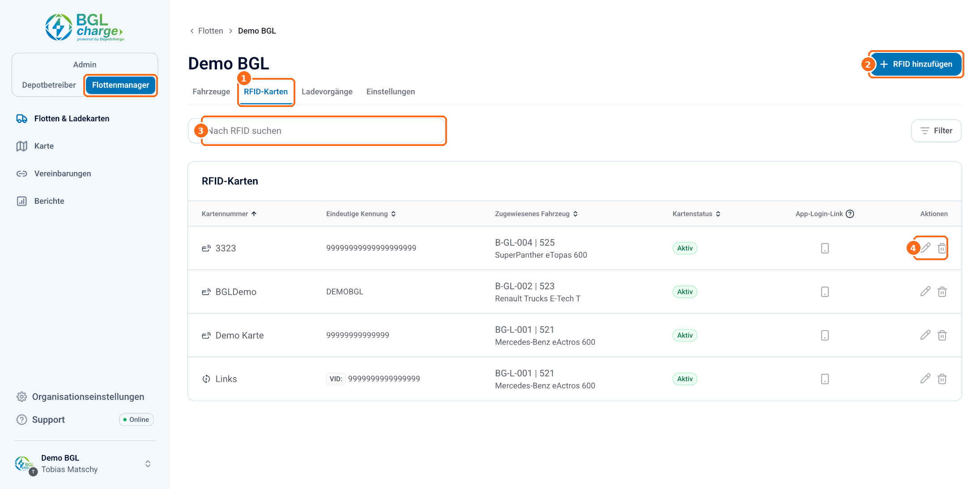The width and height of the screenshot is (980, 489).
Task: Open Organisationseinstellungen
Action: point(81,397)
